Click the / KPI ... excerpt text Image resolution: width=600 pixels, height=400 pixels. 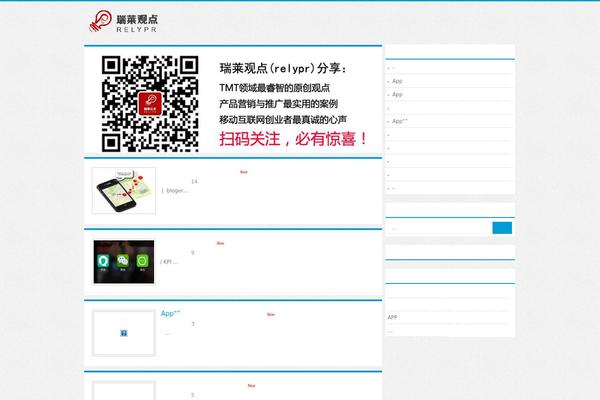click(x=169, y=262)
